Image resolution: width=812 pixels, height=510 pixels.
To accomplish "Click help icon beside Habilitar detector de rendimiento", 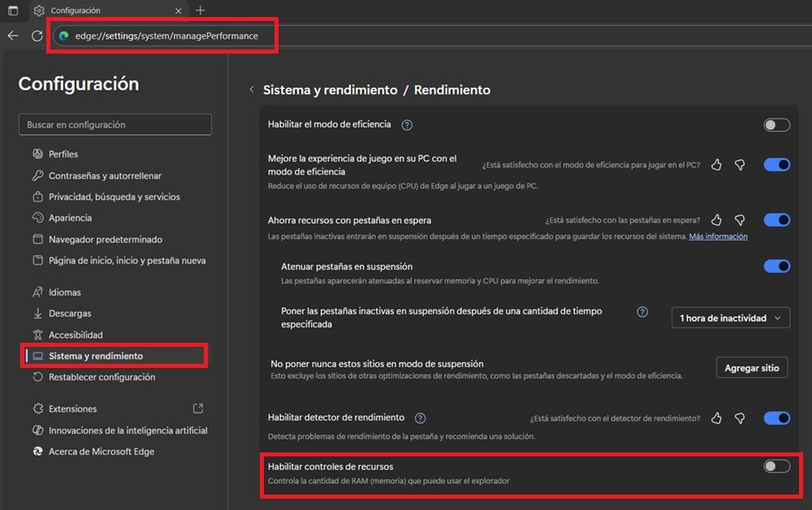I will (x=420, y=418).
